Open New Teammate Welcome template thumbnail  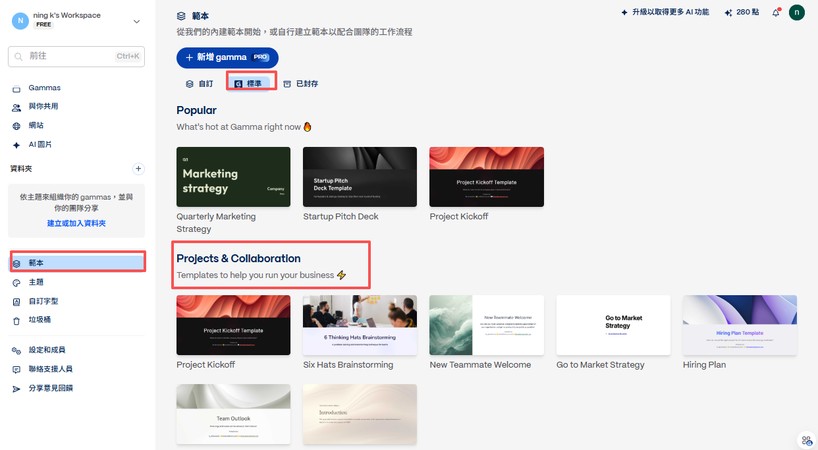click(487, 325)
